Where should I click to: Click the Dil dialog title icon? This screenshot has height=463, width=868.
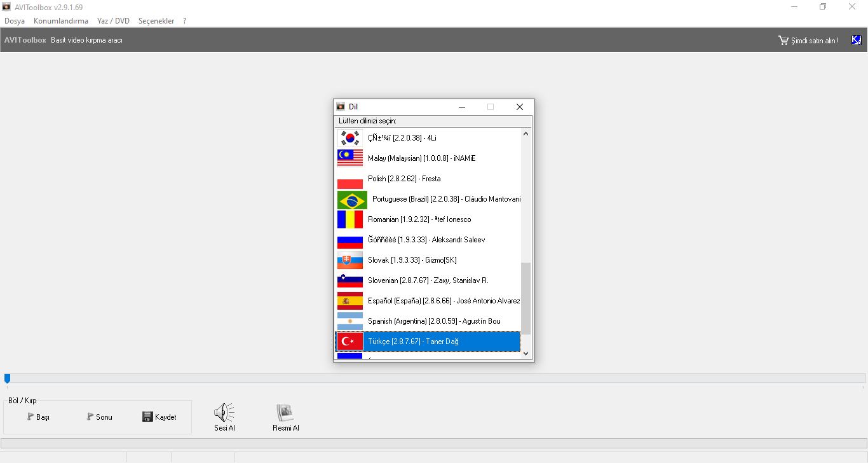point(341,107)
